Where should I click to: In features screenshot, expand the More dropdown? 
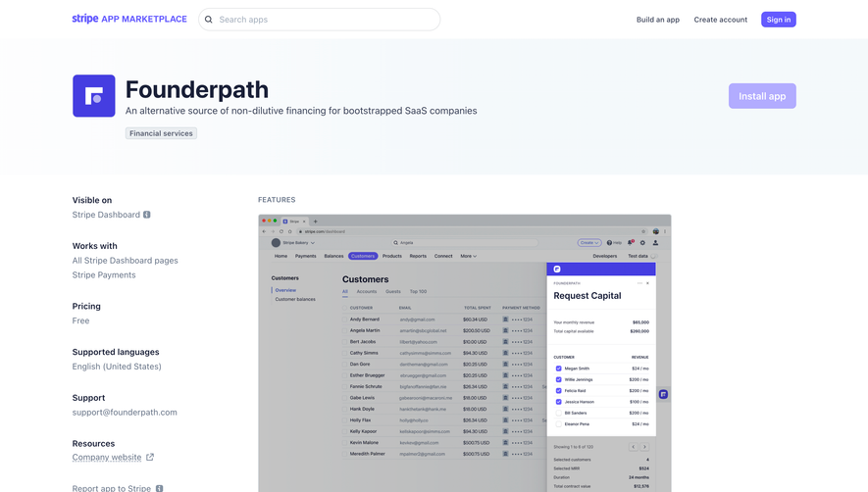tap(468, 256)
